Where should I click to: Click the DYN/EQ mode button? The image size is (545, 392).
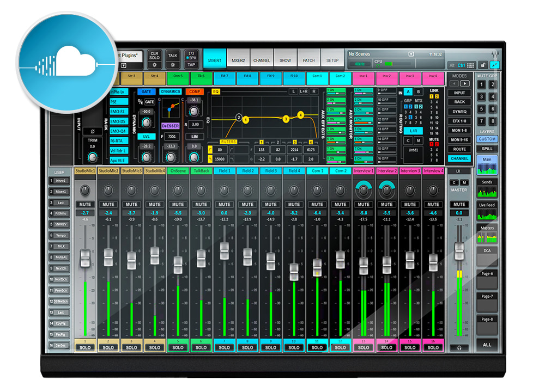pyautogui.click(x=459, y=112)
